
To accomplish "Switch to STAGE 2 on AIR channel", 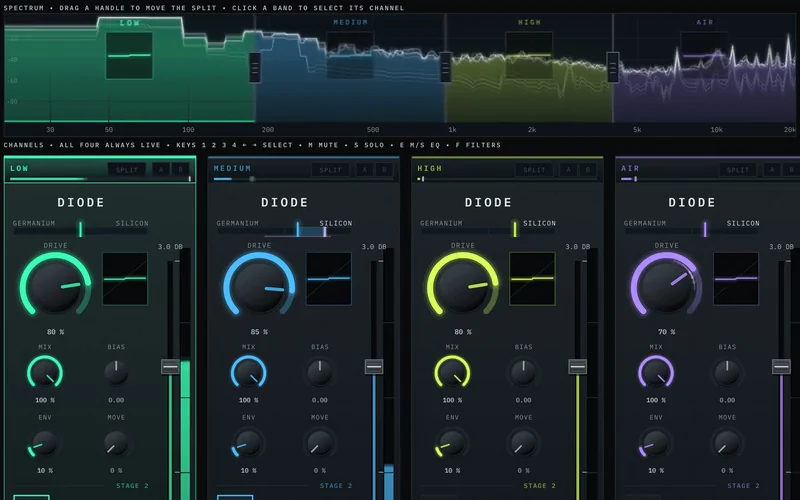I will (743, 486).
